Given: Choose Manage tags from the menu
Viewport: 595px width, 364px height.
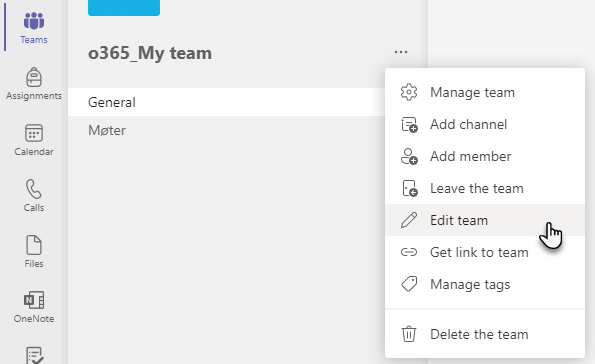Looking at the screenshot, I should tap(485, 284).
